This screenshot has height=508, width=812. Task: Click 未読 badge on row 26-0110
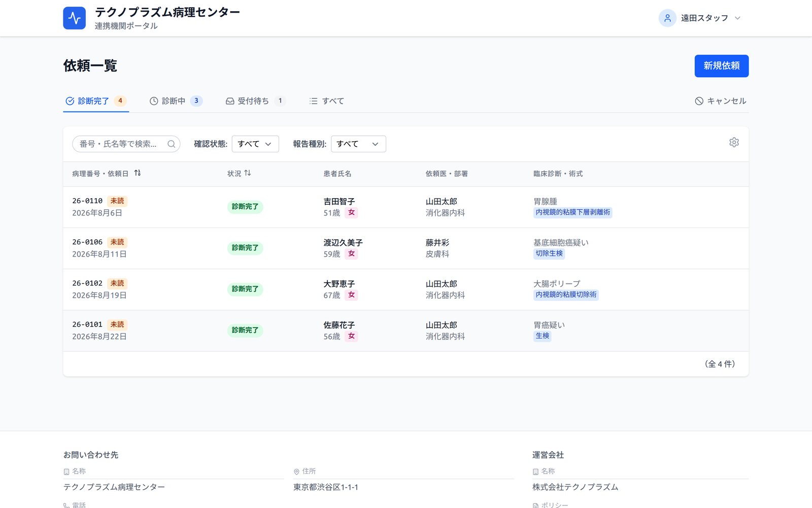[x=117, y=201]
